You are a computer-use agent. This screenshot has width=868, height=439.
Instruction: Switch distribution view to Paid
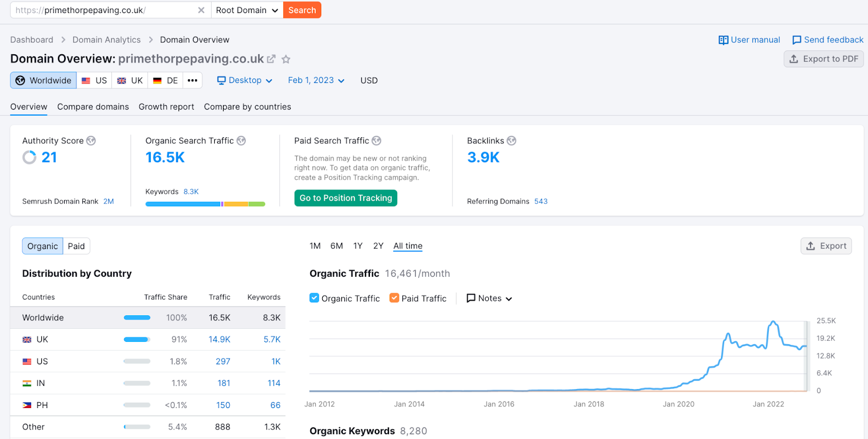tap(76, 246)
